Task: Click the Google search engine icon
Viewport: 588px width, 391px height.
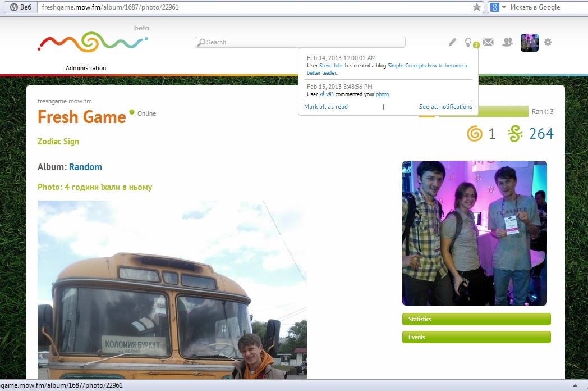Action: [x=495, y=7]
